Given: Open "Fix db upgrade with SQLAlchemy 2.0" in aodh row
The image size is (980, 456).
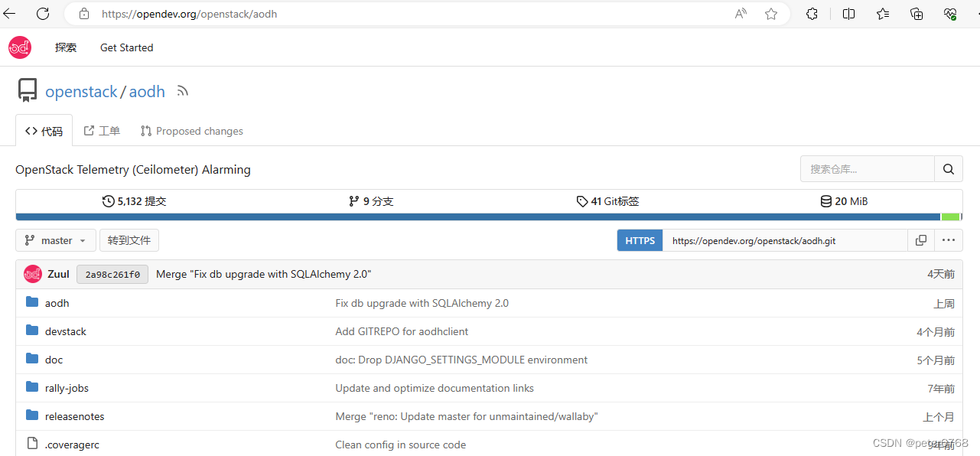Looking at the screenshot, I should coord(422,303).
